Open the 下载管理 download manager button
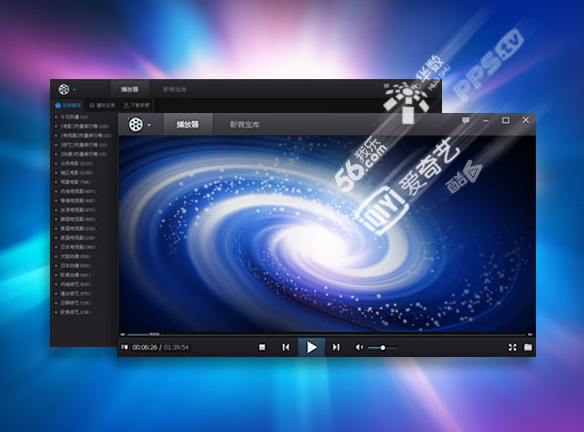Image resolution: width=584 pixels, height=432 pixels. pyautogui.click(x=136, y=105)
